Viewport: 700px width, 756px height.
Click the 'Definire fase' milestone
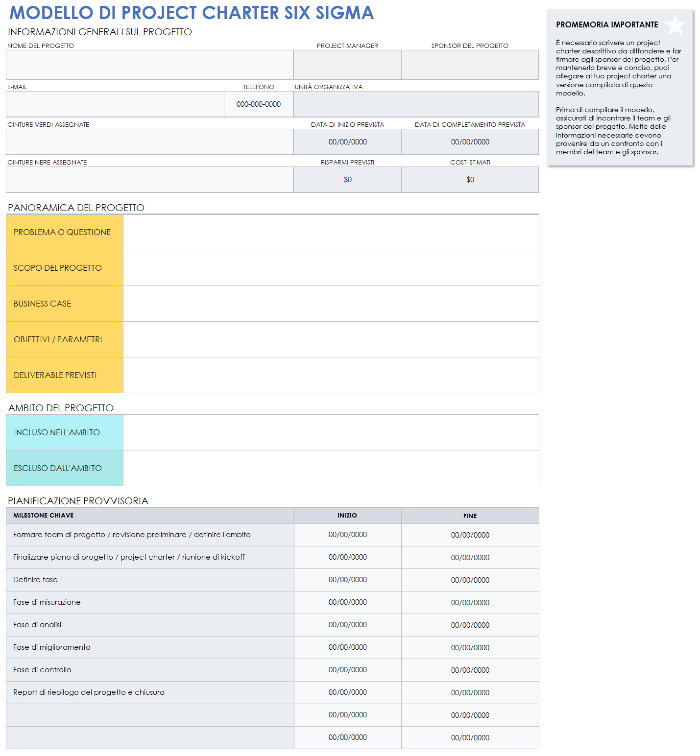(149, 580)
